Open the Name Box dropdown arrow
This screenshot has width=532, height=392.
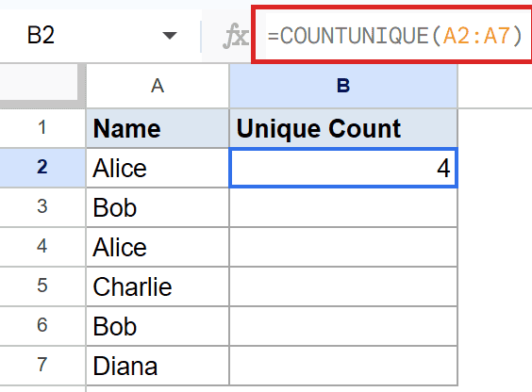[x=169, y=35]
